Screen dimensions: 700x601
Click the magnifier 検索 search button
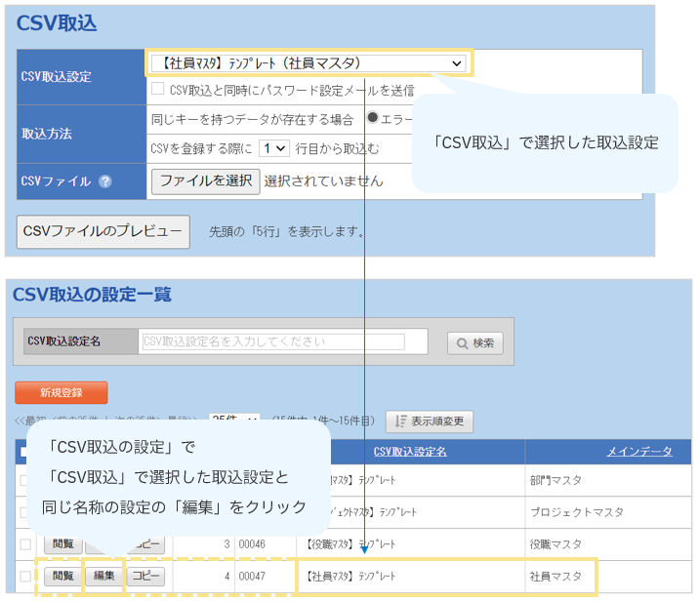475,342
